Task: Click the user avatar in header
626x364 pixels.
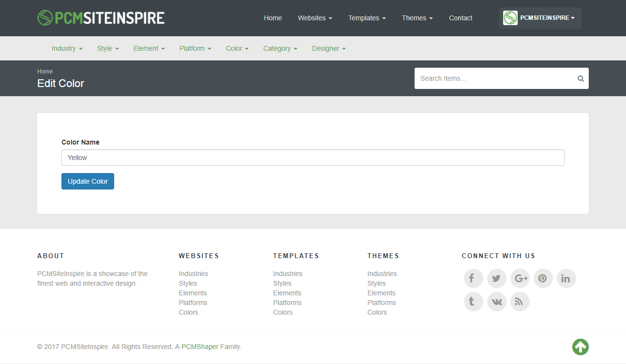Action: coord(510,18)
